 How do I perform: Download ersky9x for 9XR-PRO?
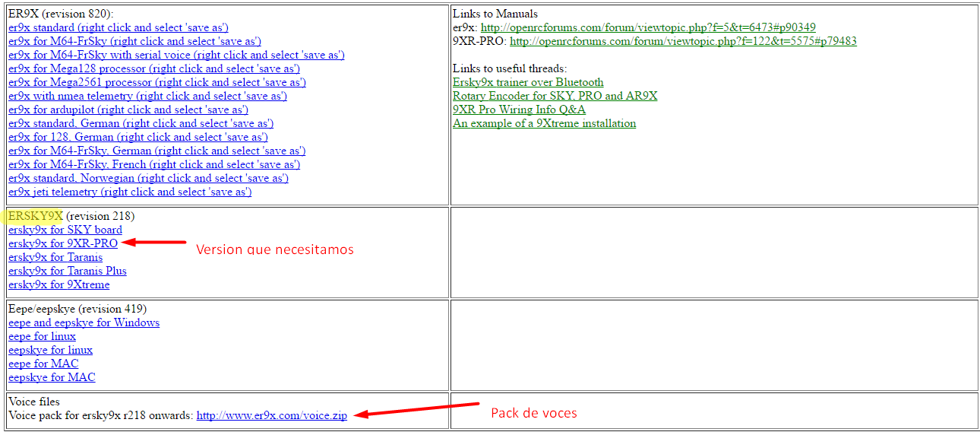(63, 243)
